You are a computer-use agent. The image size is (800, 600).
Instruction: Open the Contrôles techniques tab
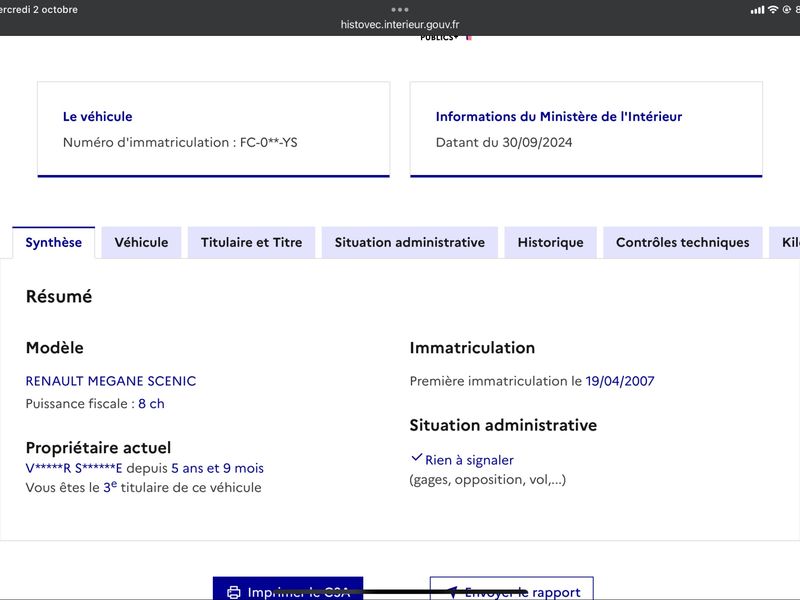point(683,242)
